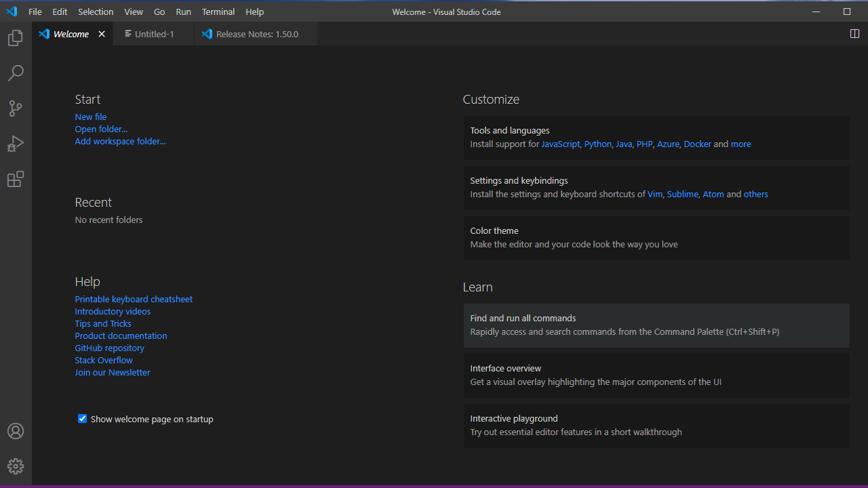The image size is (868, 488).
Task: Click the VS Code logo in title bar
Action: (11, 12)
